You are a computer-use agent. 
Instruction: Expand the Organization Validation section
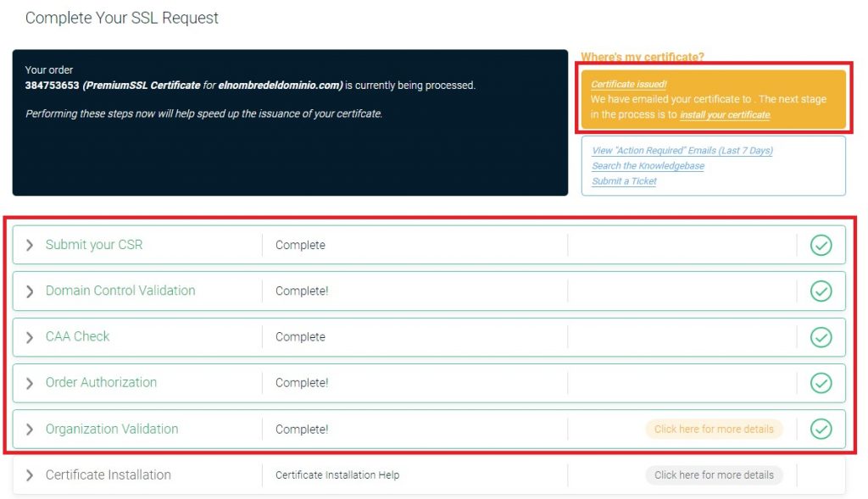pyautogui.click(x=30, y=429)
